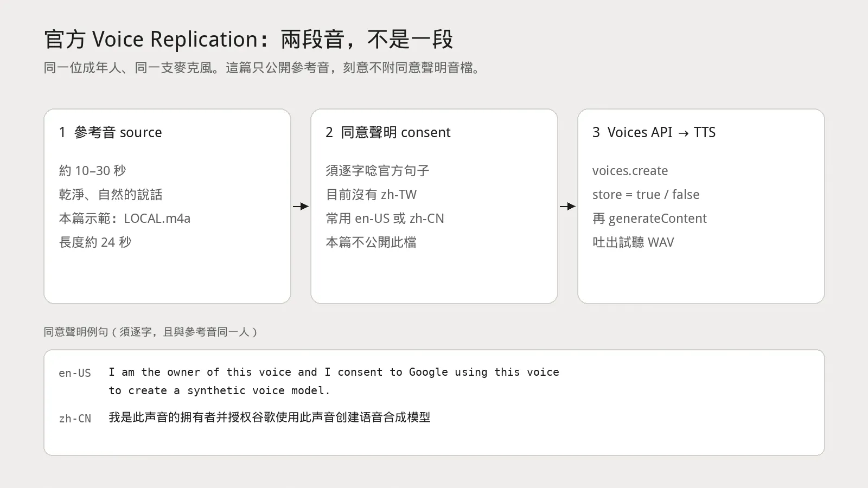Click subtitle line starting with '同一位成年人'
The image size is (868, 488).
click(x=262, y=68)
